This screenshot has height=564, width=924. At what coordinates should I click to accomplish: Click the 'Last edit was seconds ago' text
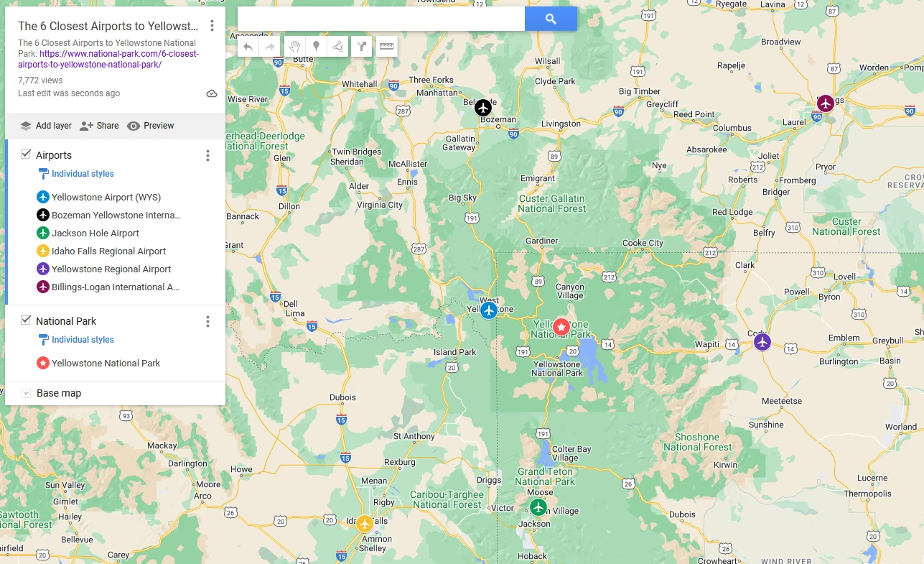[x=69, y=93]
